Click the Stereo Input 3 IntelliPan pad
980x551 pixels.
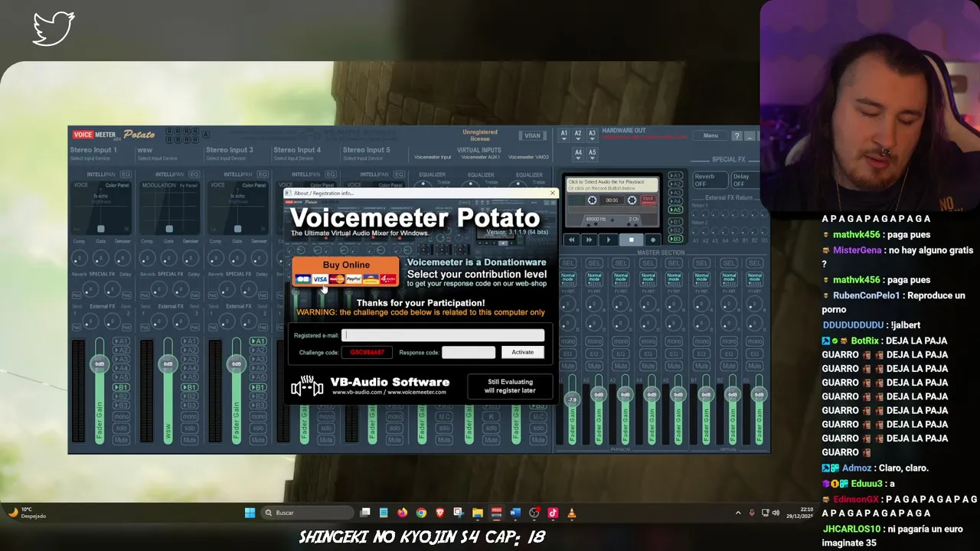click(x=237, y=207)
